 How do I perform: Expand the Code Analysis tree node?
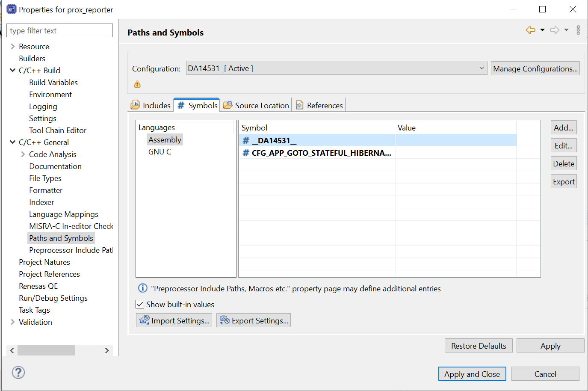tap(23, 154)
